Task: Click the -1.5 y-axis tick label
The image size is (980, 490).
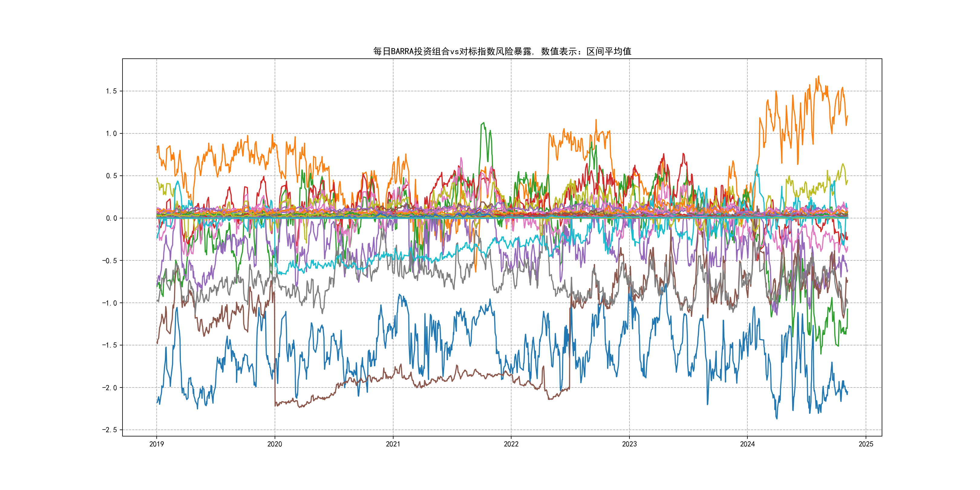Action: click(x=109, y=345)
